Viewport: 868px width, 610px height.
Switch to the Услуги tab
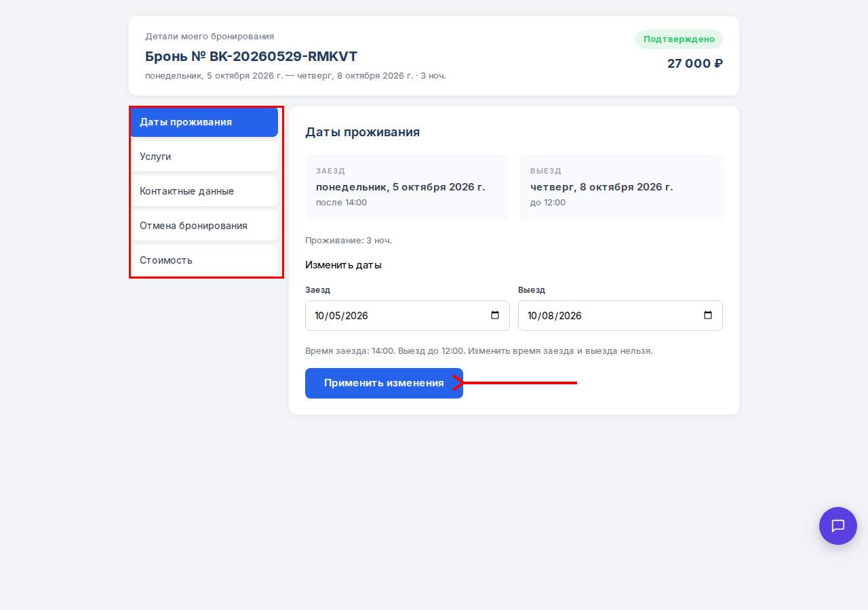tap(204, 157)
